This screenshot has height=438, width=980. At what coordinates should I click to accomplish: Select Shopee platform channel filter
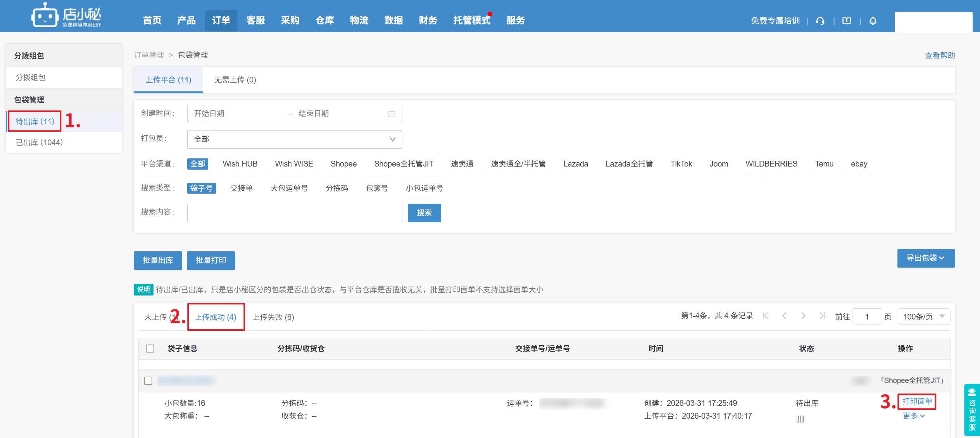pos(343,164)
